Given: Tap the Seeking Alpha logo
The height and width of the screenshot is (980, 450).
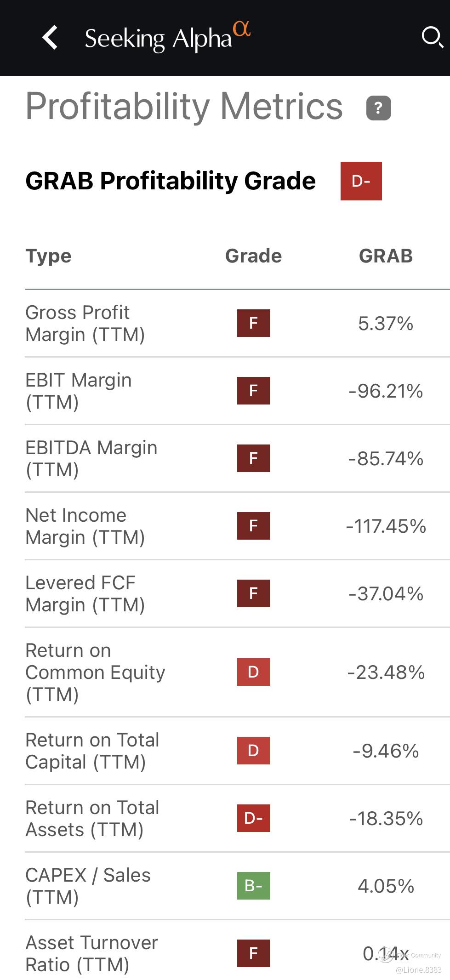Looking at the screenshot, I should click(x=168, y=37).
